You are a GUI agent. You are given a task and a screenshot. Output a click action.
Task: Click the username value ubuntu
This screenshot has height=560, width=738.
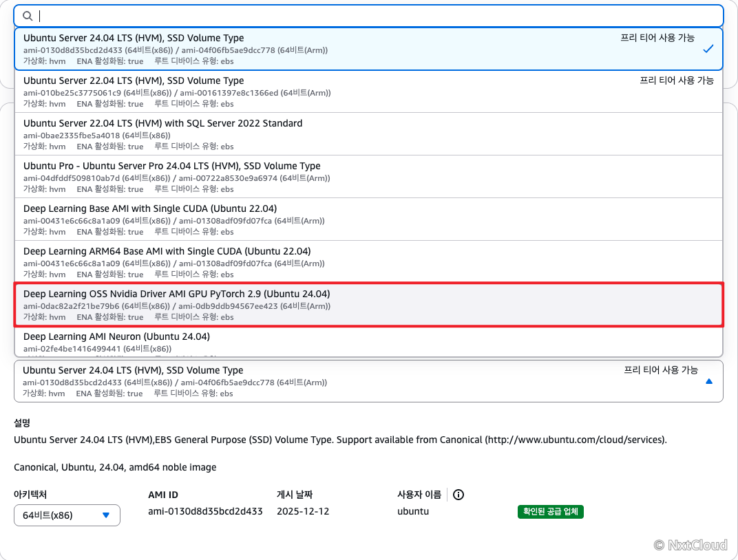(x=413, y=511)
